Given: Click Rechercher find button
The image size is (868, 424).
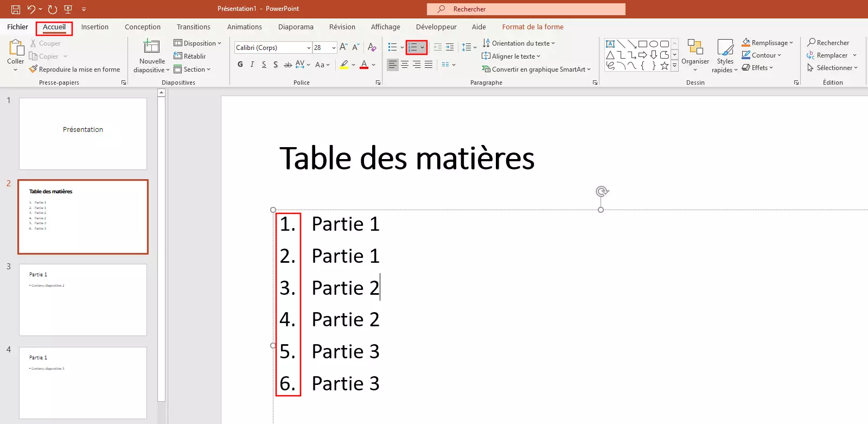Looking at the screenshot, I should [x=828, y=43].
